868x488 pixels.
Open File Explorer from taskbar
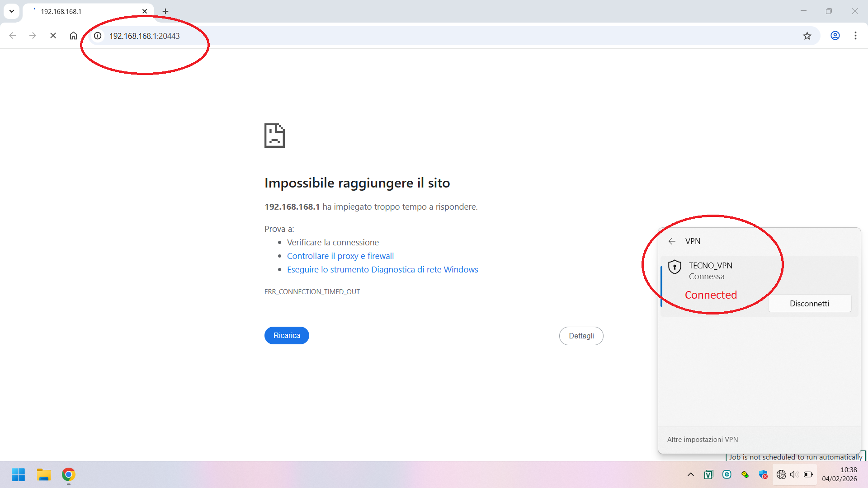tap(43, 474)
